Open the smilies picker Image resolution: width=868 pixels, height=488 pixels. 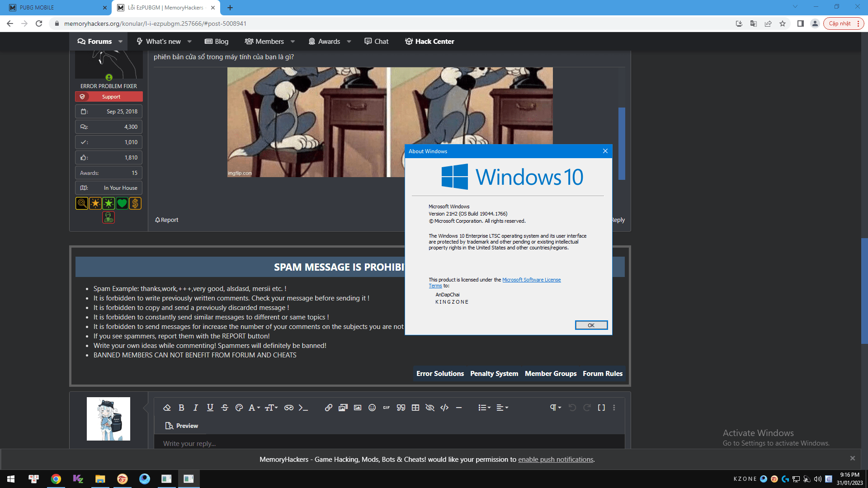click(372, 408)
